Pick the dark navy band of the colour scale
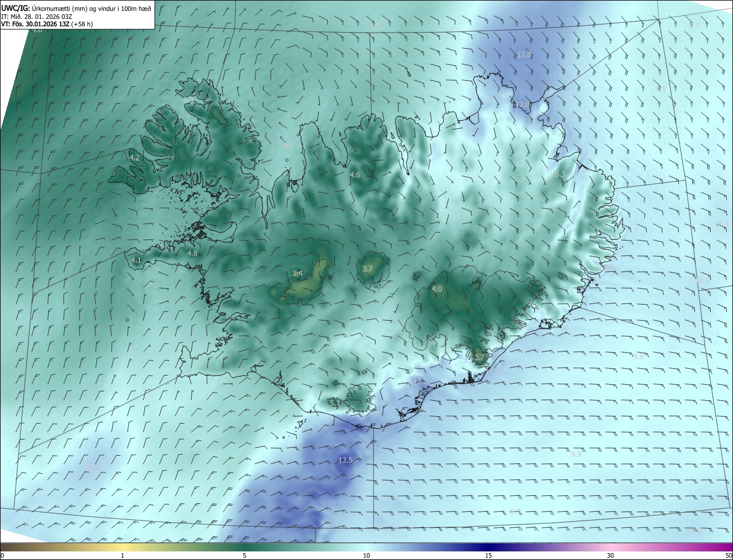 click(488, 547)
